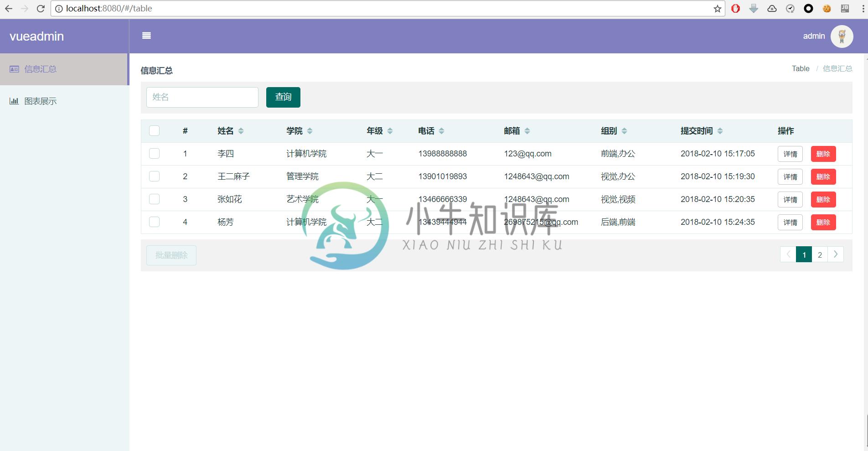The image size is (868, 451).
Task: View 详情 for 杨芳
Action: [790, 222]
